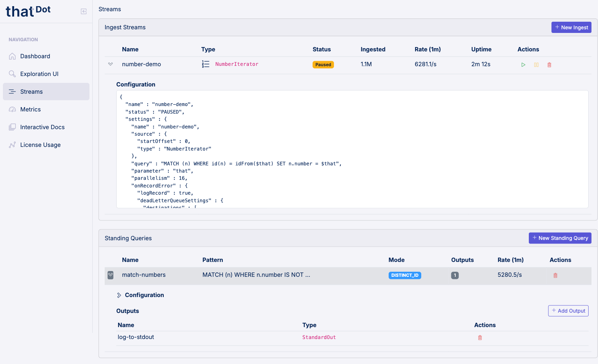Viewport: 598px width, 364px height.
Task: Click inside the configuration JSON box
Action: pyautogui.click(x=352, y=149)
